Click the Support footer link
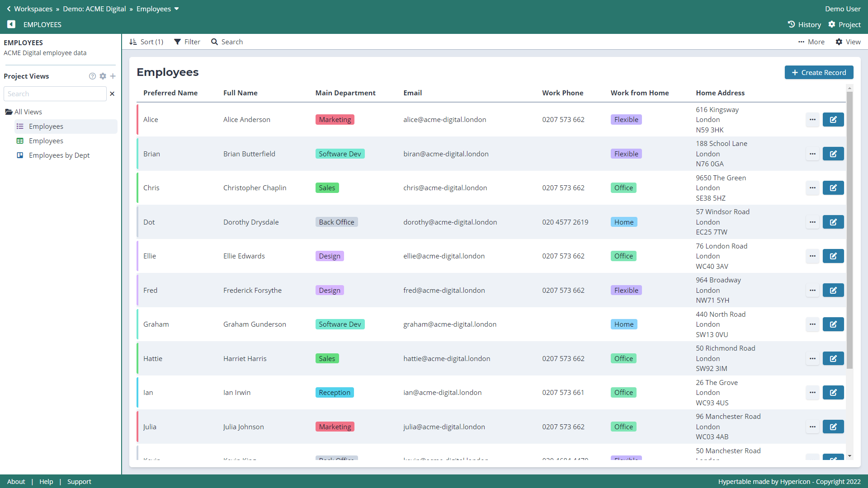The image size is (868, 488). click(79, 482)
